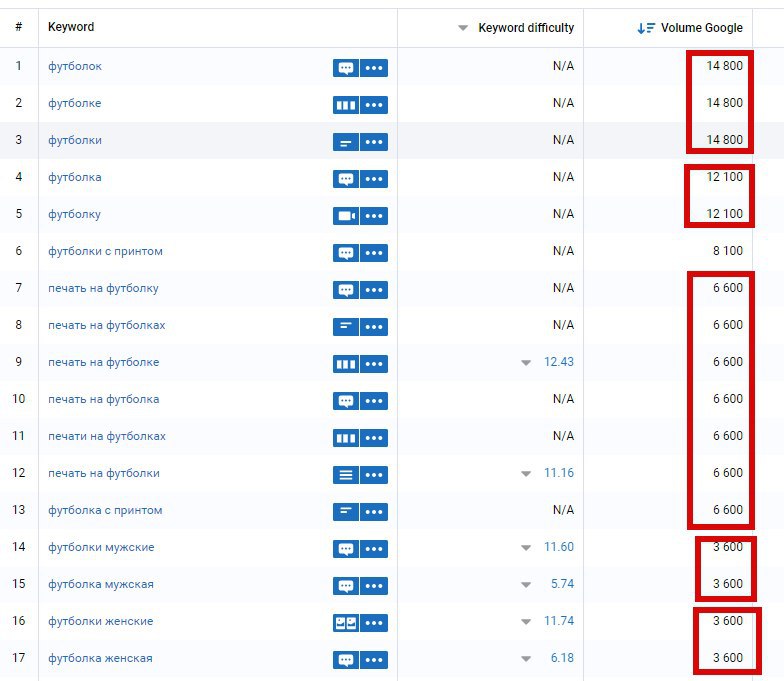Open keyword link футболок
Screen dimensions: 784x681
coord(75,66)
